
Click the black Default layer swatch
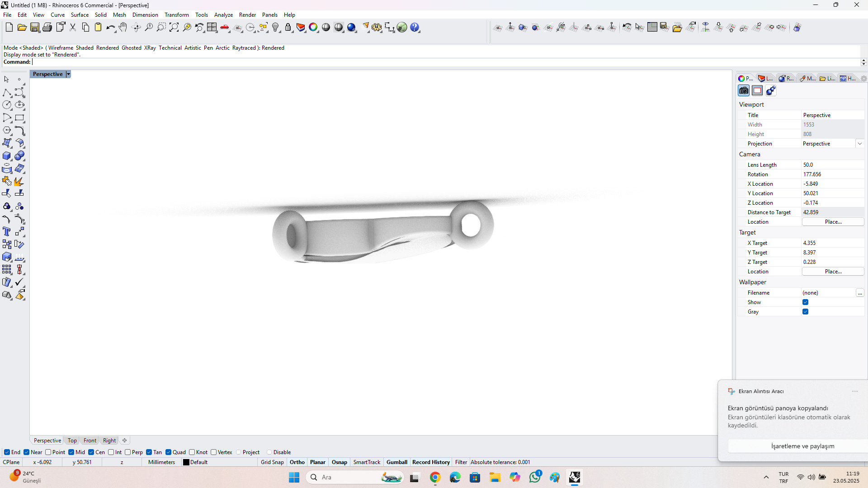point(186,462)
